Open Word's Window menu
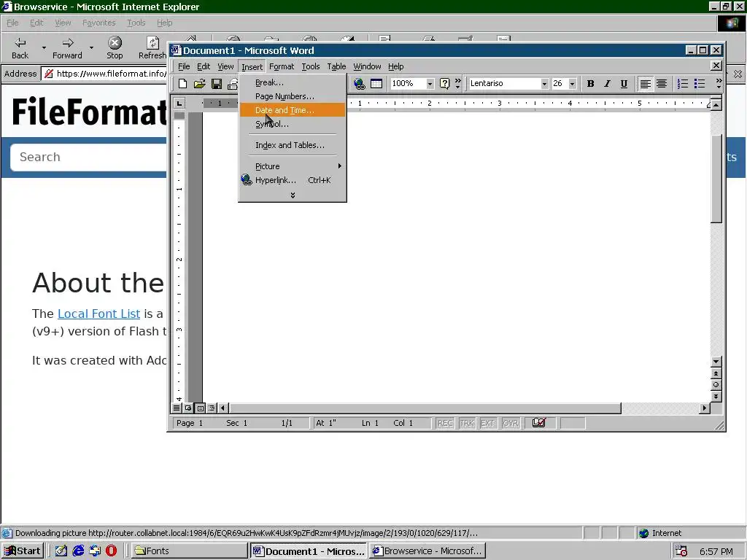Image resolution: width=747 pixels, height=560 pixels. click(367, 66)
